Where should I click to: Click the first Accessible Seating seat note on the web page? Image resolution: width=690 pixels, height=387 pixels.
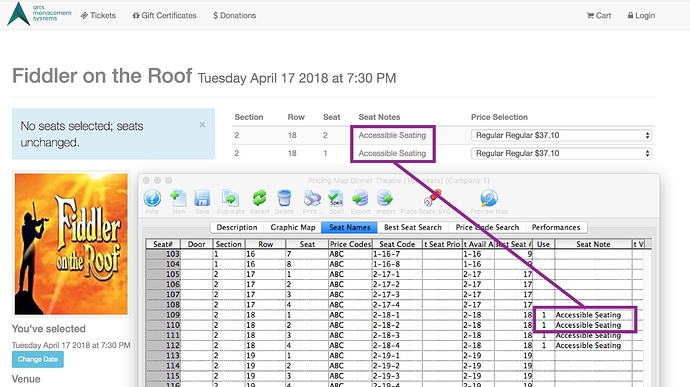click(x=392, y=135)
